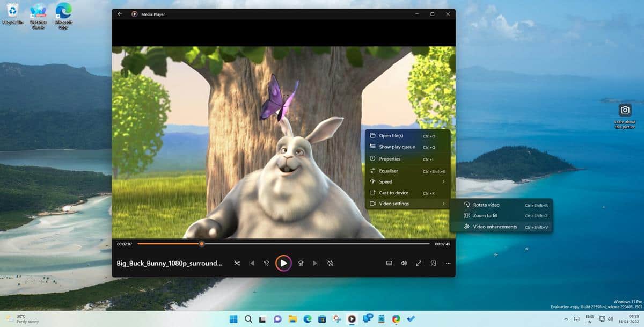The image size is (644, 327).
Task: Go to previous track button
Action: coord(252,263)
